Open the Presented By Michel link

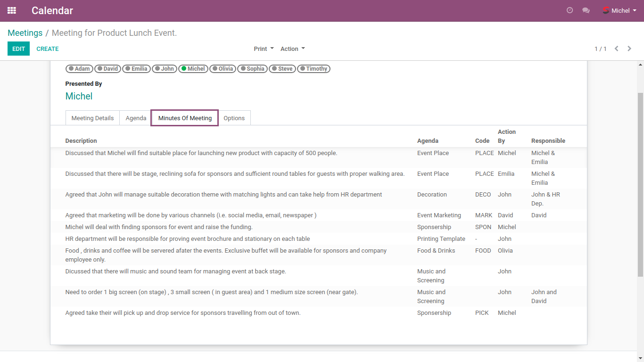(x=79, y=96)
